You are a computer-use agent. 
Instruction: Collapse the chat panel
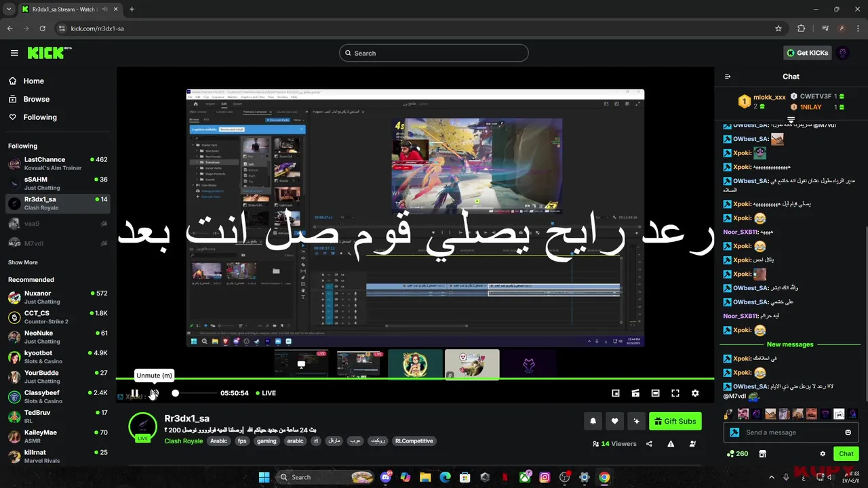[728, 77]
